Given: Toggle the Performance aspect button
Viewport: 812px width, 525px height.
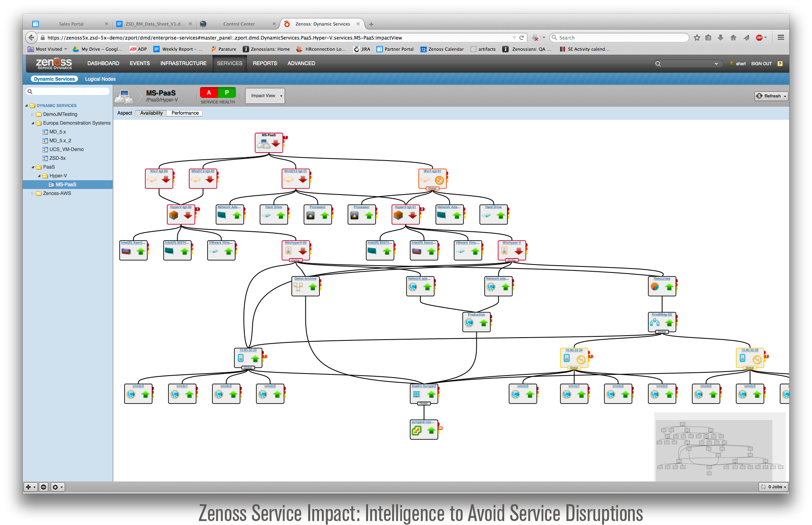Looking at the screenshot, I should [184, 113].
